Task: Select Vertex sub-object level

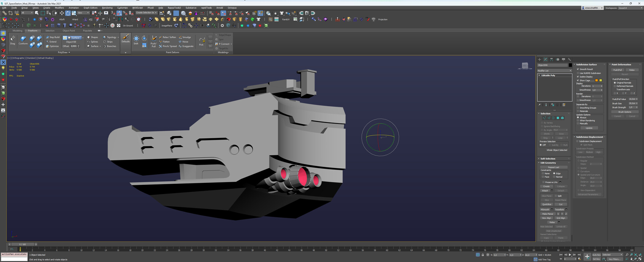Action: [x=544, y=118]
